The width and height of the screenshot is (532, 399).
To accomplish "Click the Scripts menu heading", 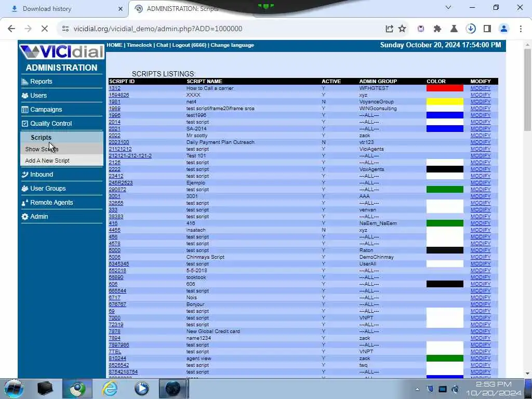I will click(41, 137).
